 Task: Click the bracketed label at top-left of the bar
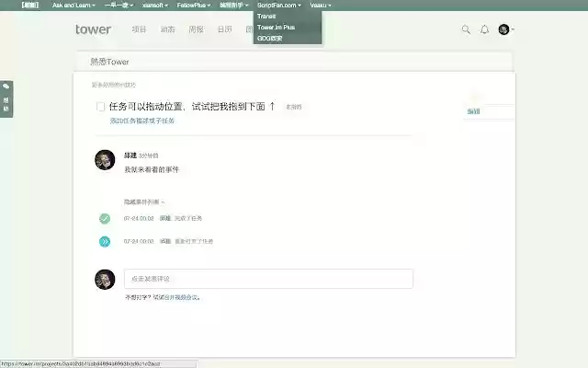tap(29, 6)
